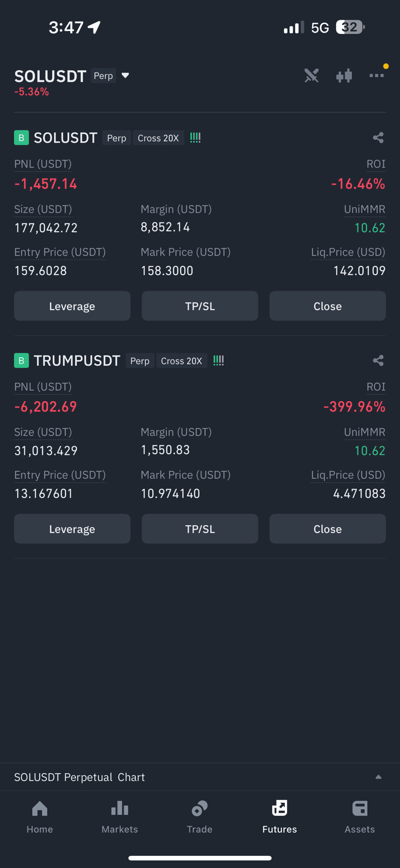Close the SOLUSDT position
Image resolution: width=400 pixels, height=868 pixels.
coord(328,306)
